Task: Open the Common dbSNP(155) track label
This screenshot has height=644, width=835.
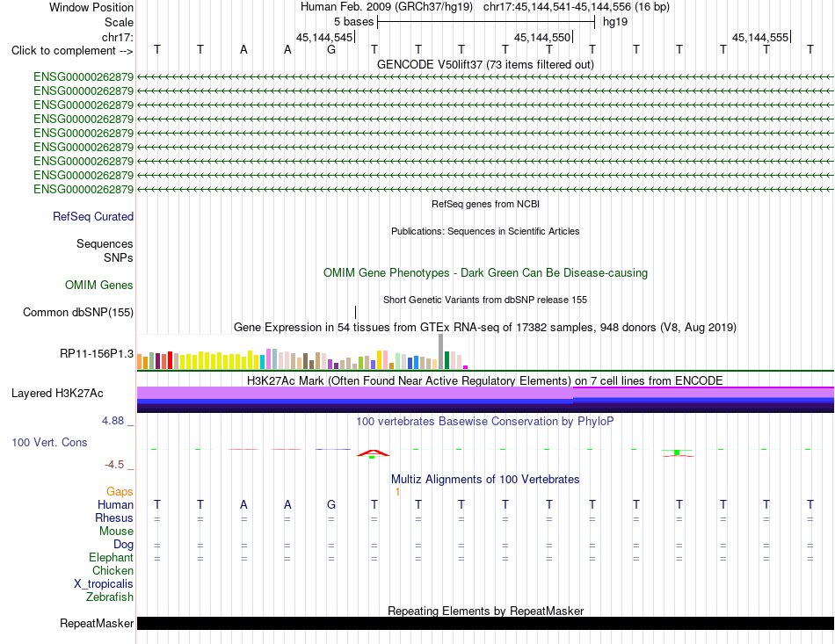Action: point(77,313)
